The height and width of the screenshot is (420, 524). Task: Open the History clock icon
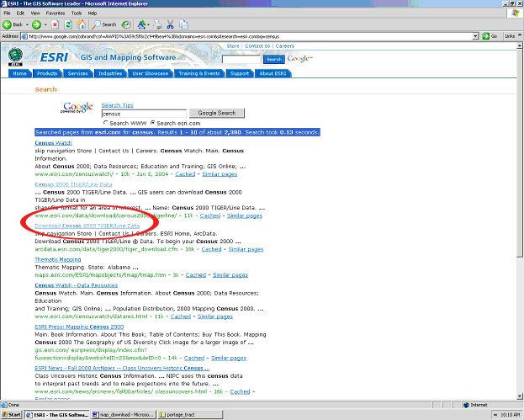click(126, 24)
